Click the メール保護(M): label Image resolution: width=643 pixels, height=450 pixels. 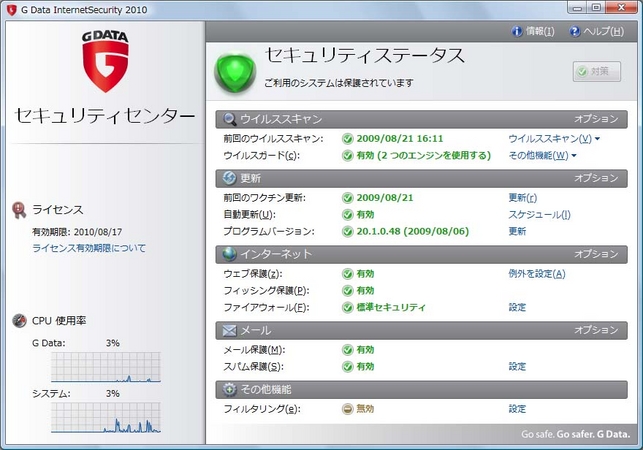[254, 350]
